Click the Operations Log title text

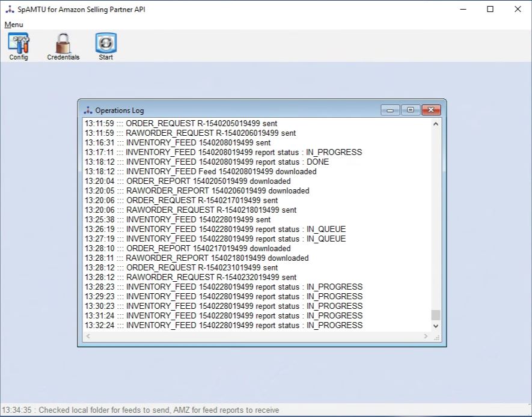point(120,111)
